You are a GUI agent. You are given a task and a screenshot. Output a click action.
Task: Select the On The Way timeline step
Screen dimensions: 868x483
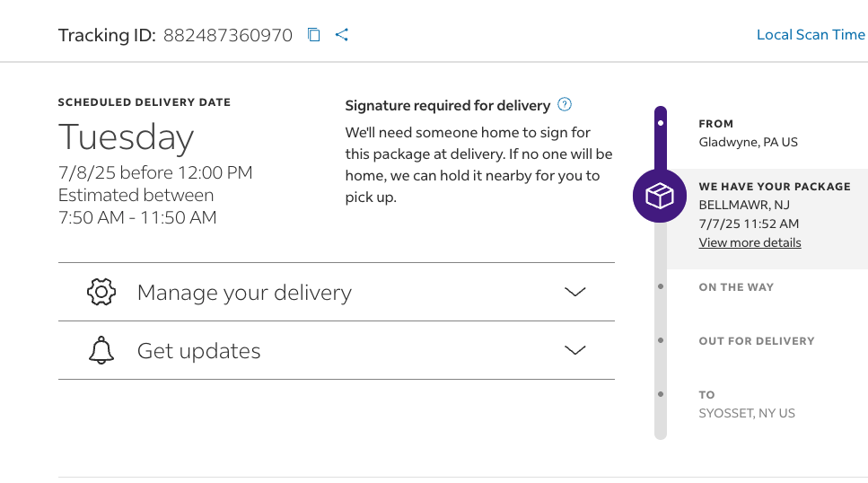(x=736, y=287)
